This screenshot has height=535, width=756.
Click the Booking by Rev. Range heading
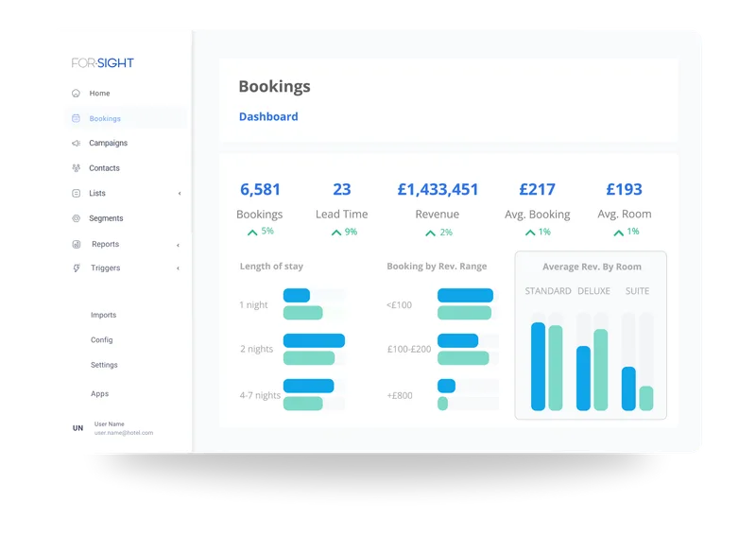437,267
